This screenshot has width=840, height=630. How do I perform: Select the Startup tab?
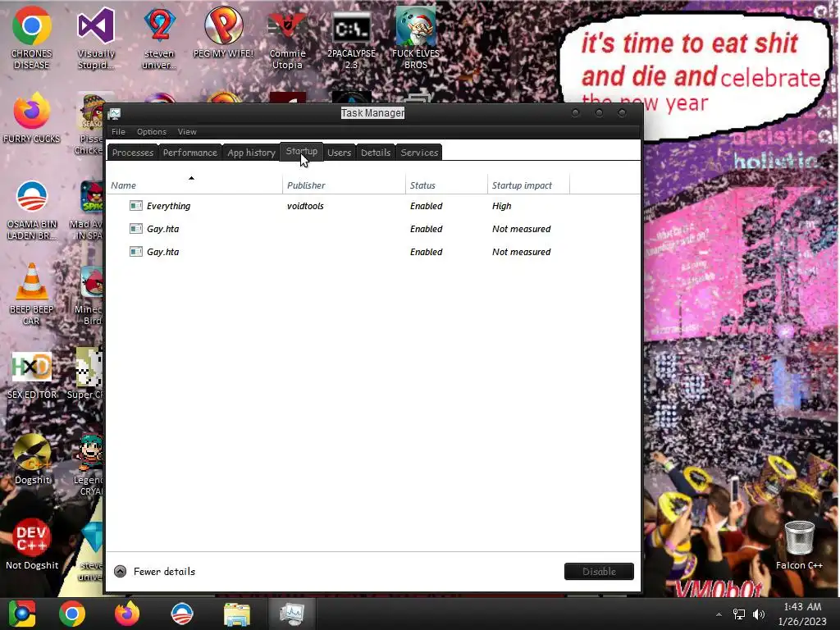302,152
